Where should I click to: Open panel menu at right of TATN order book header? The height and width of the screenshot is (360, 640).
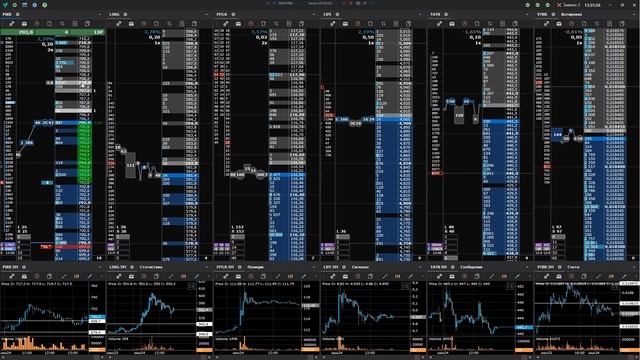(x=528, y=14)
